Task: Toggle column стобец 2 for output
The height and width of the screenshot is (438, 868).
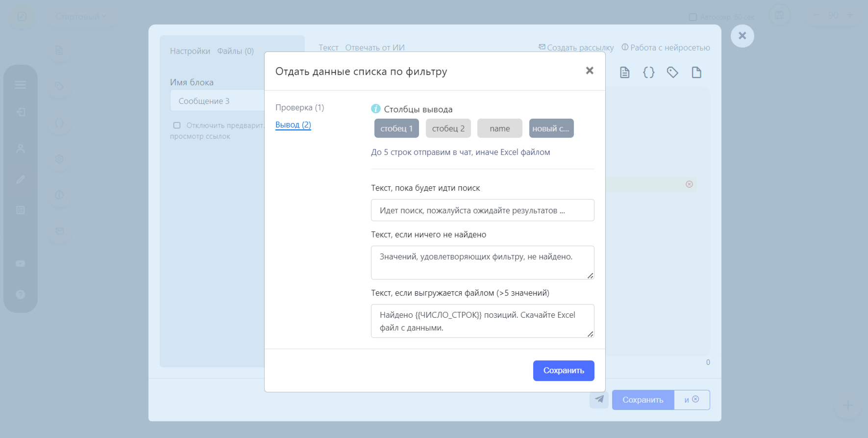Action: 448,129
